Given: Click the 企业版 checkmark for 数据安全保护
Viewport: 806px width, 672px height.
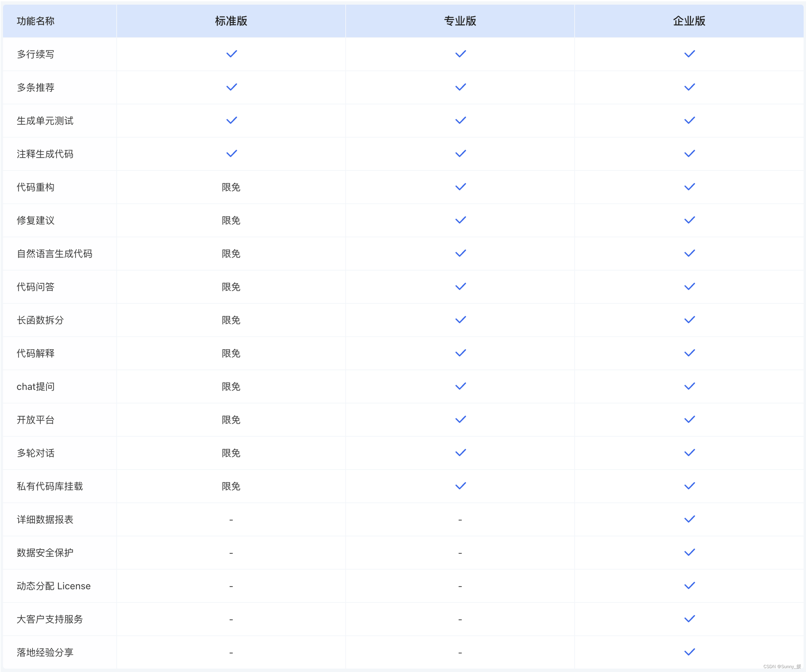Looking at the screenshot, I should tap(689, 552).
